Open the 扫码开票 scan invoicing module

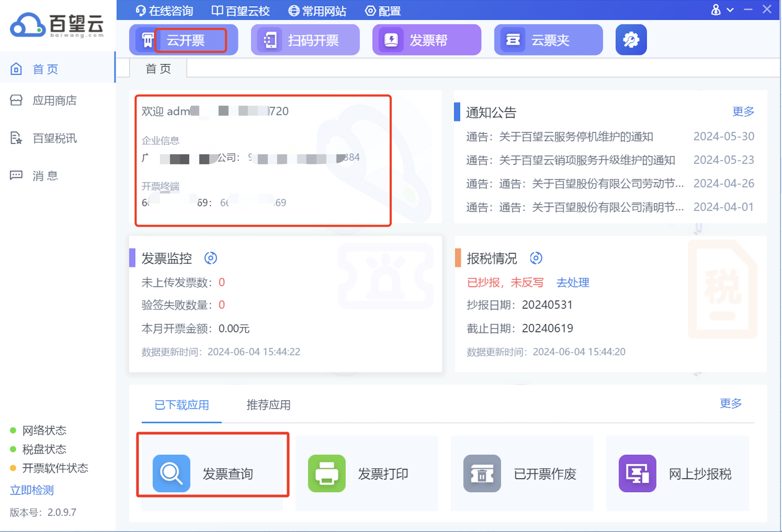point(305,40)
